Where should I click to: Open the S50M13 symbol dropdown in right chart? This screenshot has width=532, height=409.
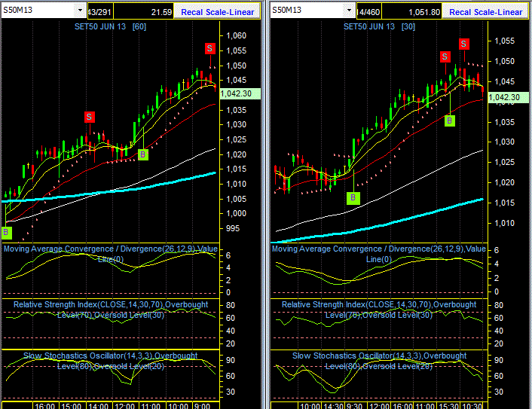349,11
